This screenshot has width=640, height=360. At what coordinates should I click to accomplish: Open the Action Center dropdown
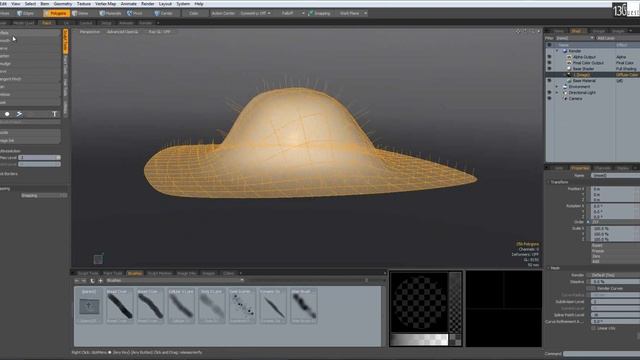[x=223, y=13]
